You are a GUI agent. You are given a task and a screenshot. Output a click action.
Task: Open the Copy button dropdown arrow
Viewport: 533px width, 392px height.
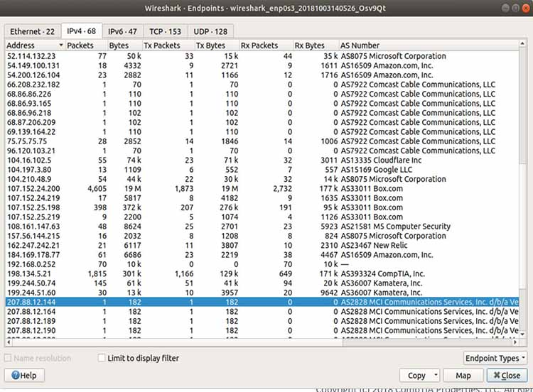point(436,376)
